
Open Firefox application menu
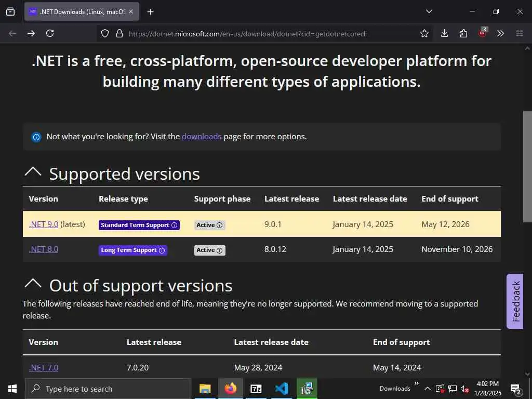click(520, 33)
